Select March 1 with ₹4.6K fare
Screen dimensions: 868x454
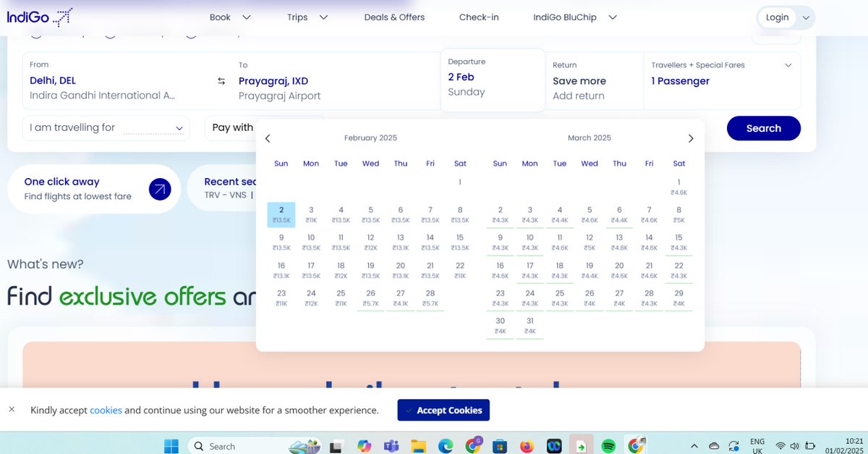[678, 187]
